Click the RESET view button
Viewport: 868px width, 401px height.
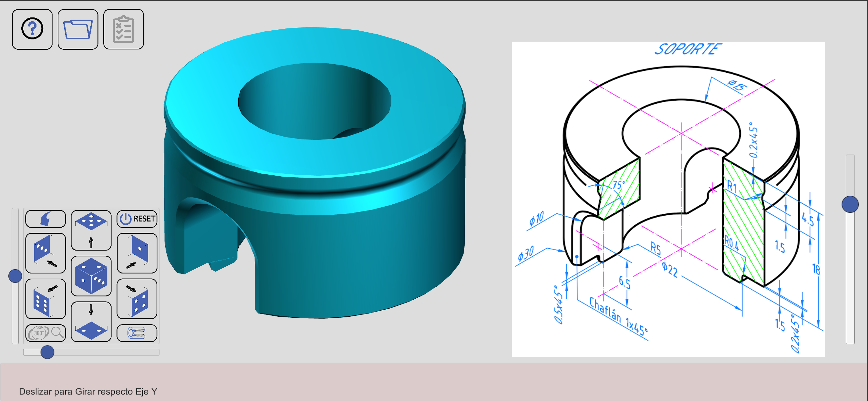137,219
